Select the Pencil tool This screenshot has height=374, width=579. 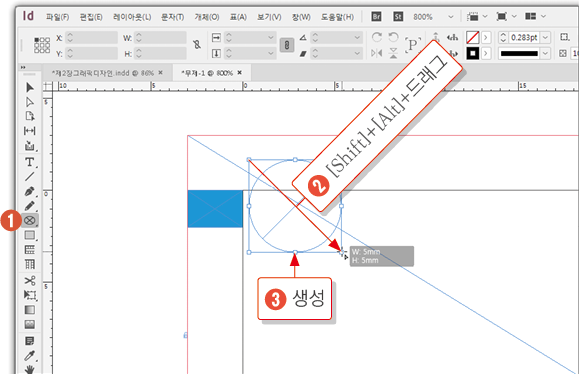pyautogui.click(x=30, y=206)
